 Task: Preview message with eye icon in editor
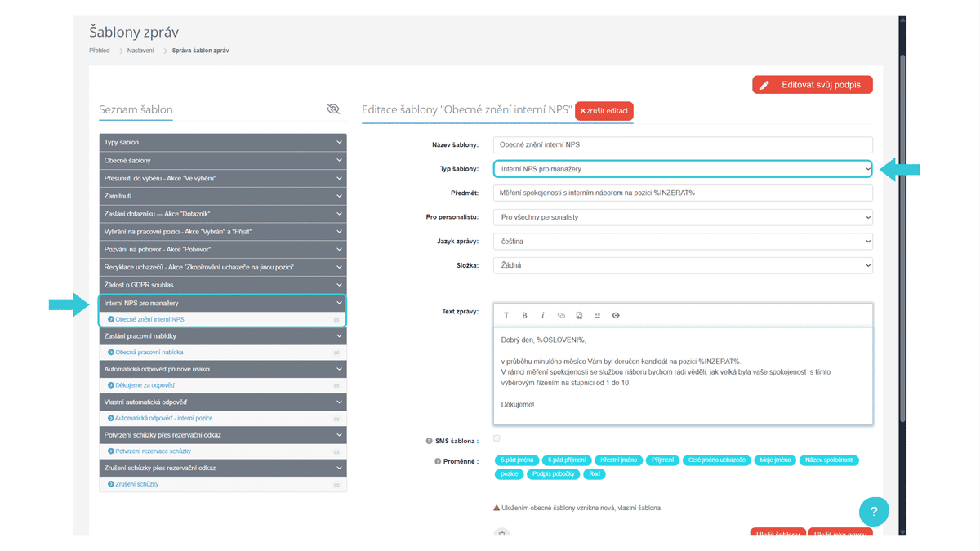coord(616,315)
